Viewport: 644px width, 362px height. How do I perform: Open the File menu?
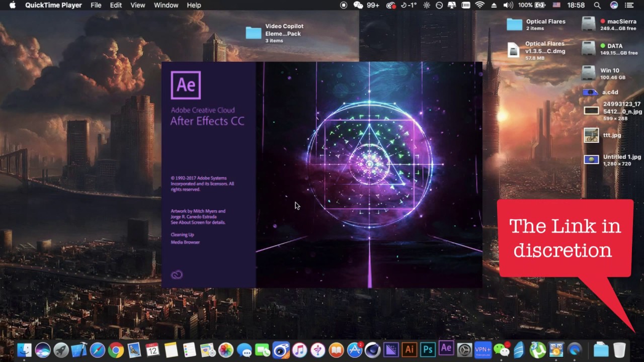[96, 5]
